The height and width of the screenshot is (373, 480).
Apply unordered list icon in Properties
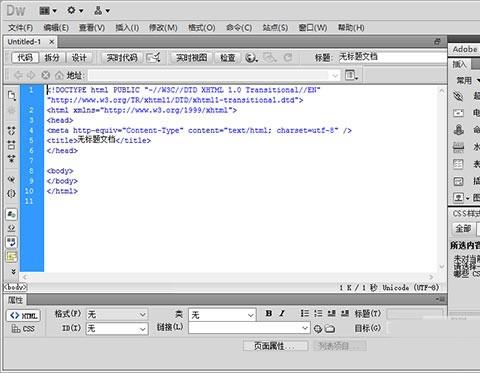[x=304, y=313]
